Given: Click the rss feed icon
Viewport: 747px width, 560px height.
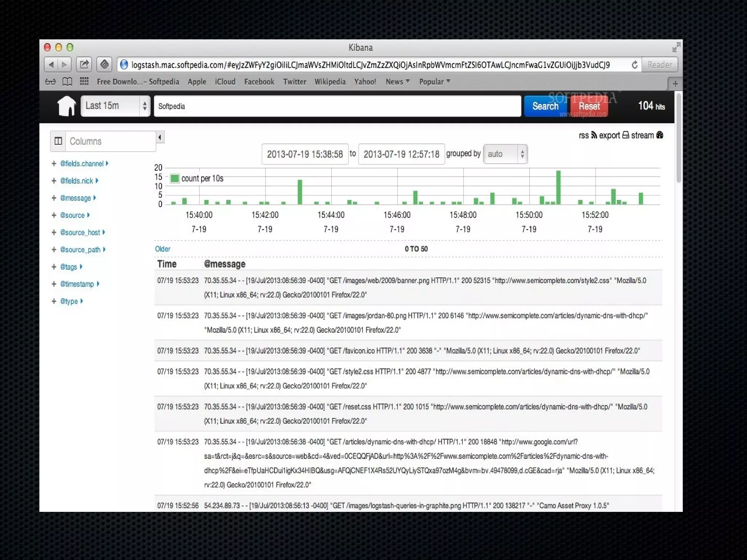Looking at the screenshot, I should pos(594,135).
